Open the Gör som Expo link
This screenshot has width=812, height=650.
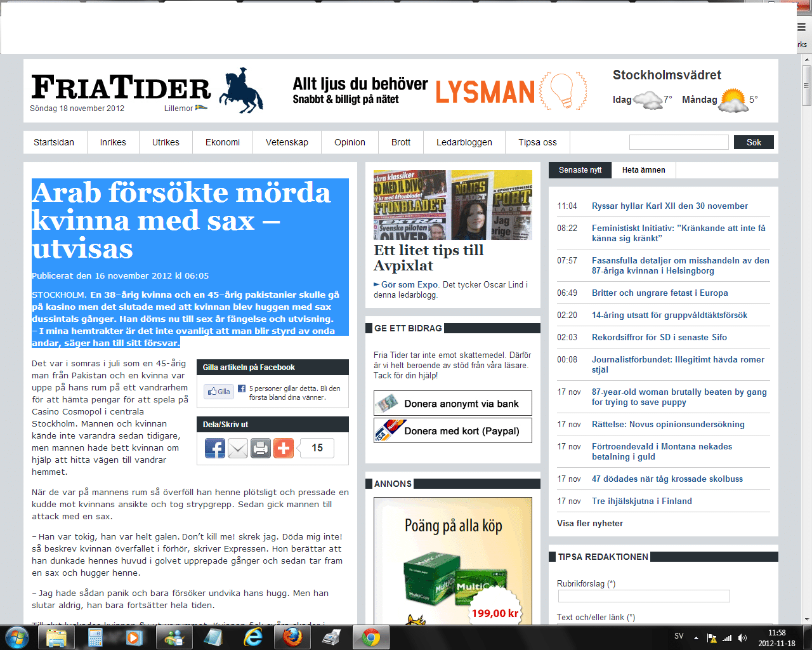pos(409,284)
